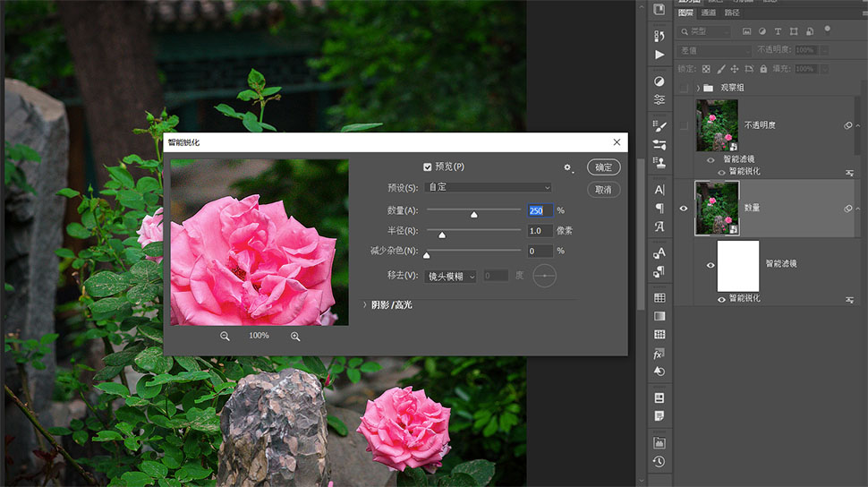Expand the 阴影/高光 section

click(365, 305)
